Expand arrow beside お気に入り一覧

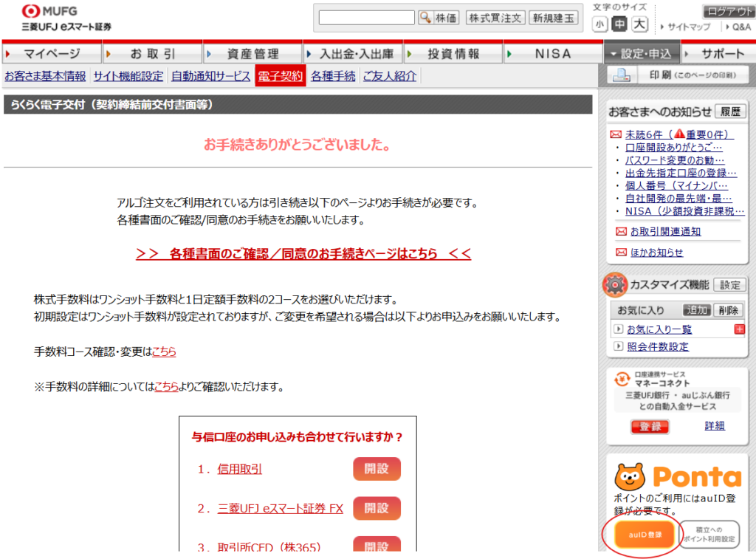pos(618,329)
